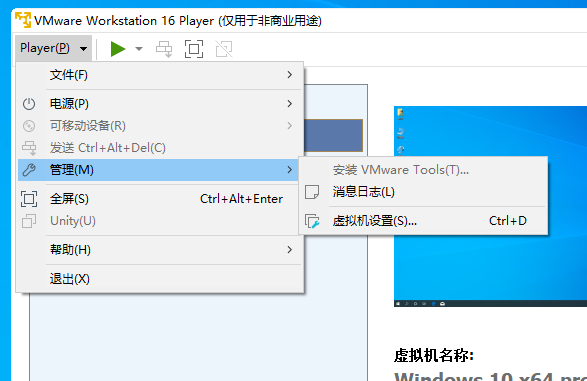This screenshot has width=587, height=381.
Task: Click the Unity windows icon beside Unity(U)
Action: (x=29, y=221)
